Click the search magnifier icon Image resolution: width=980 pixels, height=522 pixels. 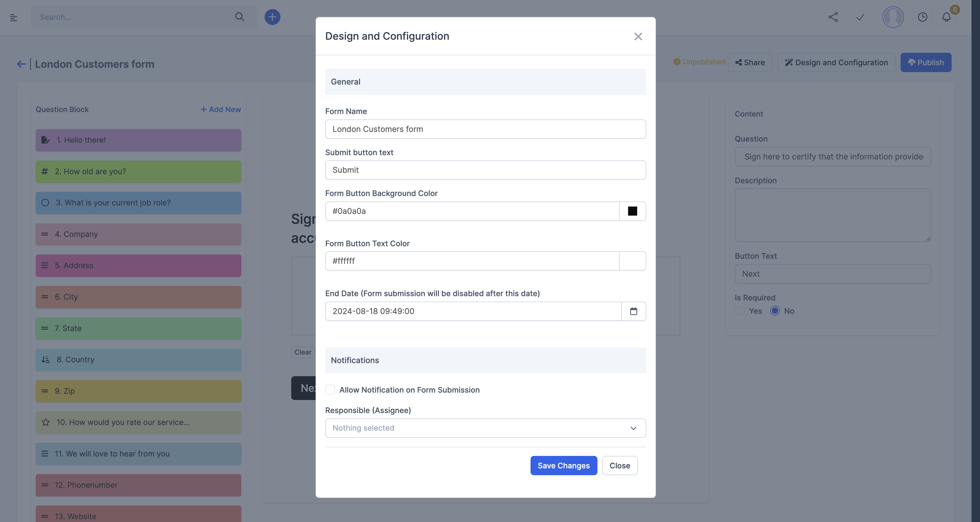[240, 17]
